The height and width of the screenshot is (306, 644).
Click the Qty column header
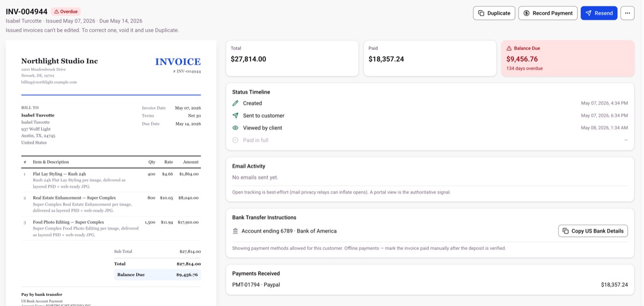click(152, 162)
